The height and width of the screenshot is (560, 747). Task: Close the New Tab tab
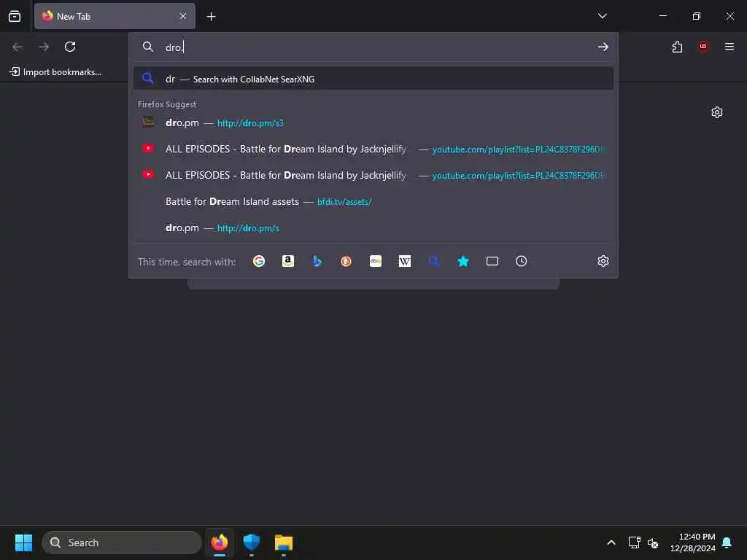183,16
